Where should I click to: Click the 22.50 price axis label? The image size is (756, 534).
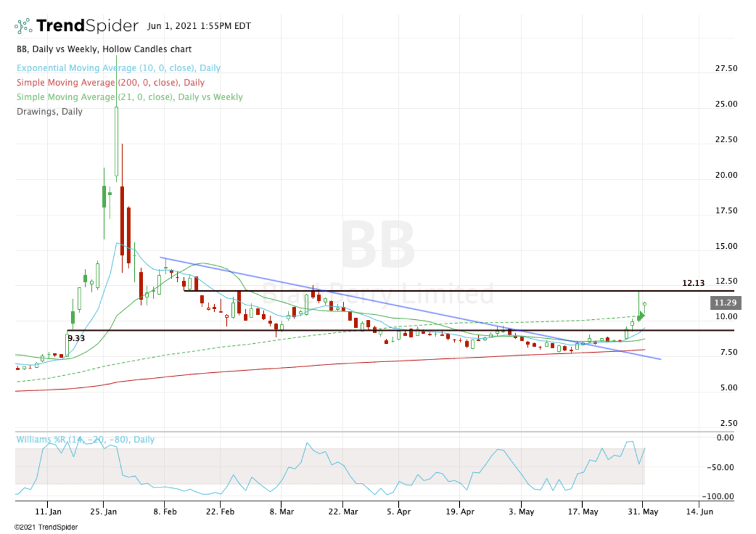[728, 139]
